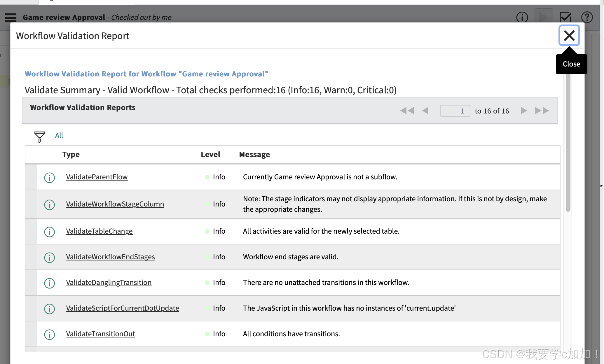Close the Workflow Validation Report dialog
Image resolution: width=604 pixels, height=364 pixels.
[569, 36]
